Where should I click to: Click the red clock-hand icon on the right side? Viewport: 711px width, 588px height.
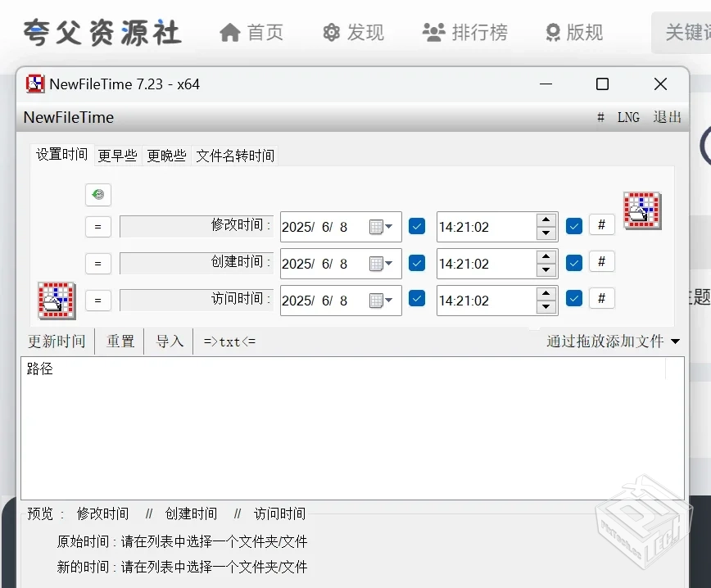[x=642, y=210]
